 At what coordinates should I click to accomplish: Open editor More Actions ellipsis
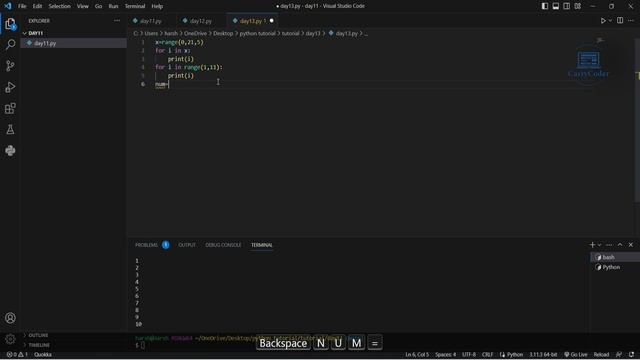click(x=631, y=20)
